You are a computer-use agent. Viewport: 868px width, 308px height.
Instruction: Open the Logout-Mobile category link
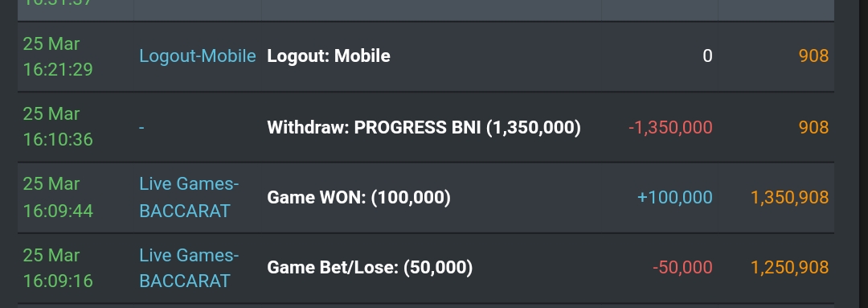point(197,56)
